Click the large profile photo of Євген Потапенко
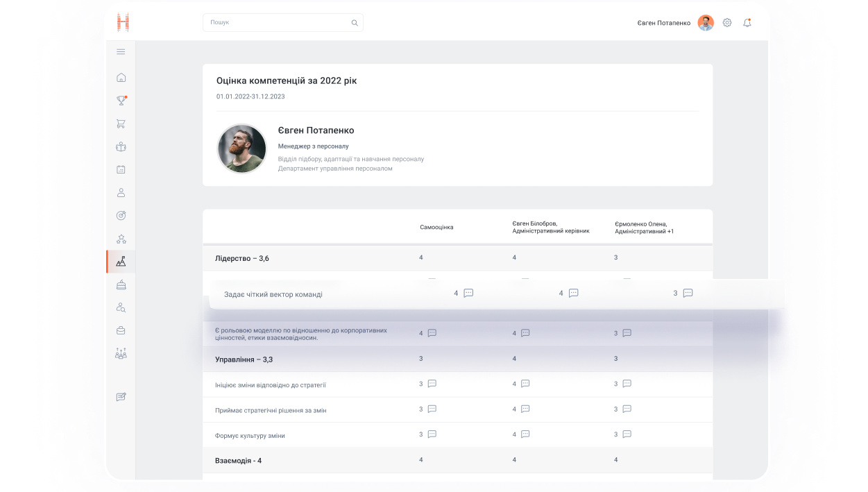The height and width of the screenshot is (492, 868). click(242, 149)
